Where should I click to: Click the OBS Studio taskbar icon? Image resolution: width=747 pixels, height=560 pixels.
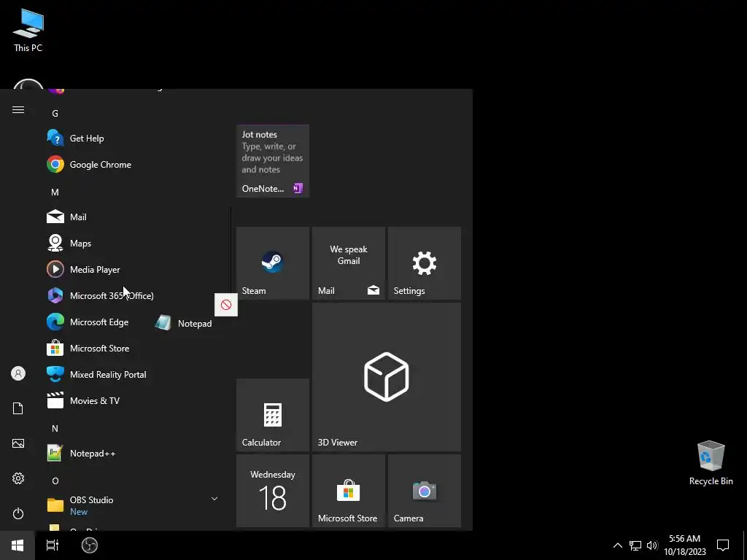tap(90, 545)
